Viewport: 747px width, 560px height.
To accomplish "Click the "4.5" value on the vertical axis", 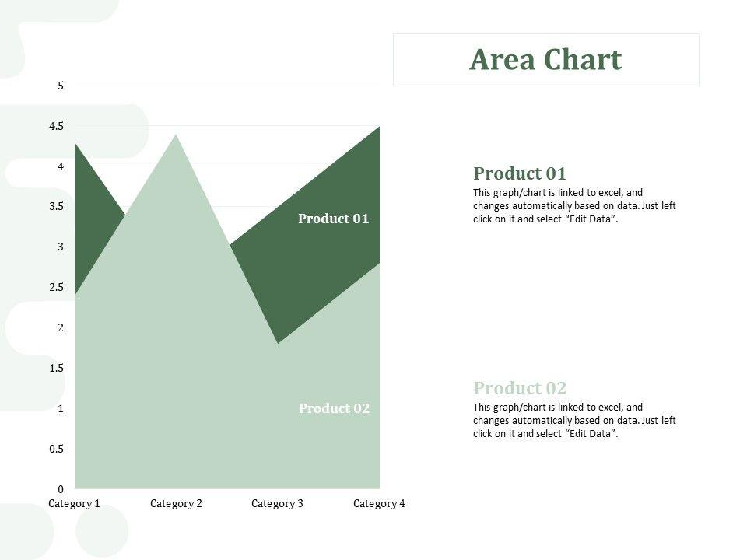I will click(56, 126).
